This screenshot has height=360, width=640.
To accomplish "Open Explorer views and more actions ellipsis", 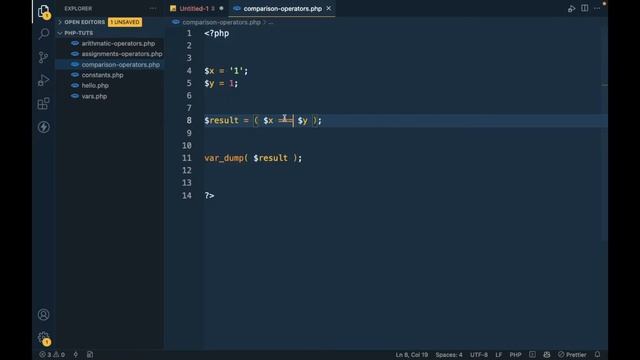I will [x=153, y=8].
